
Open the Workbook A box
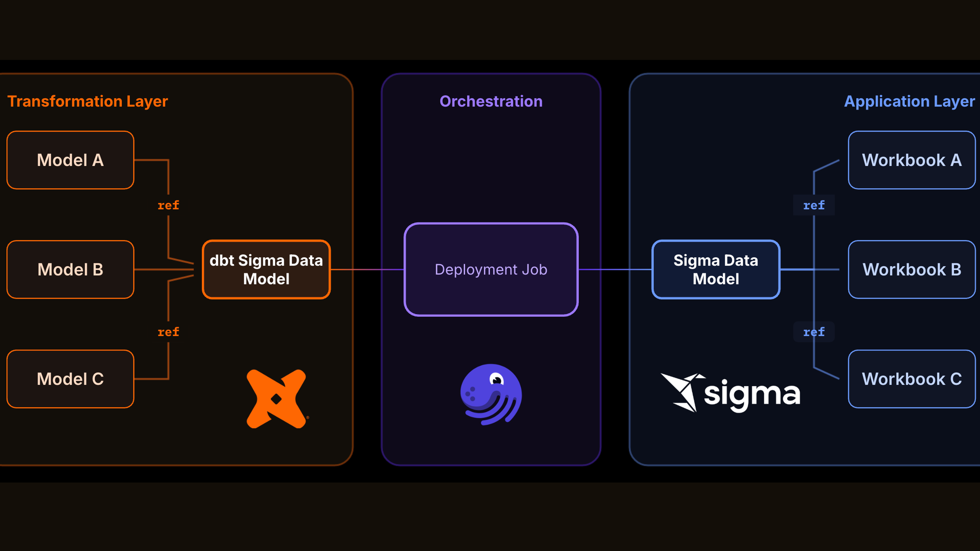912,160
